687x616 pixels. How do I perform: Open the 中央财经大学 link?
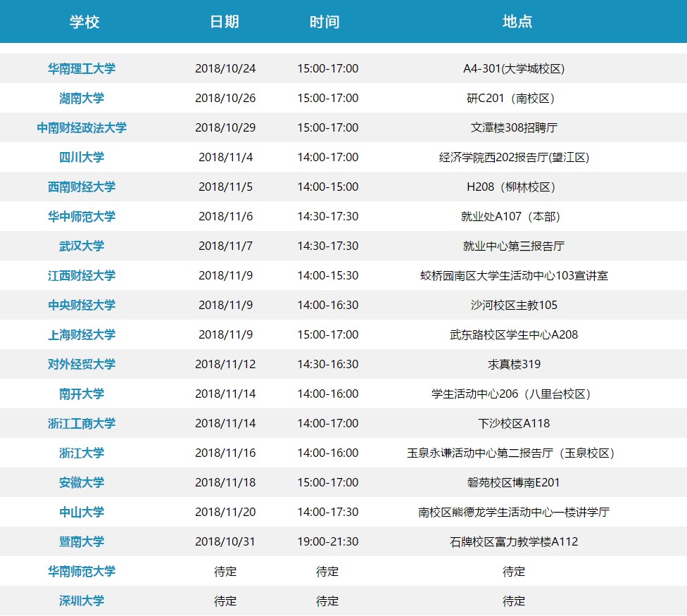point(82,305)
